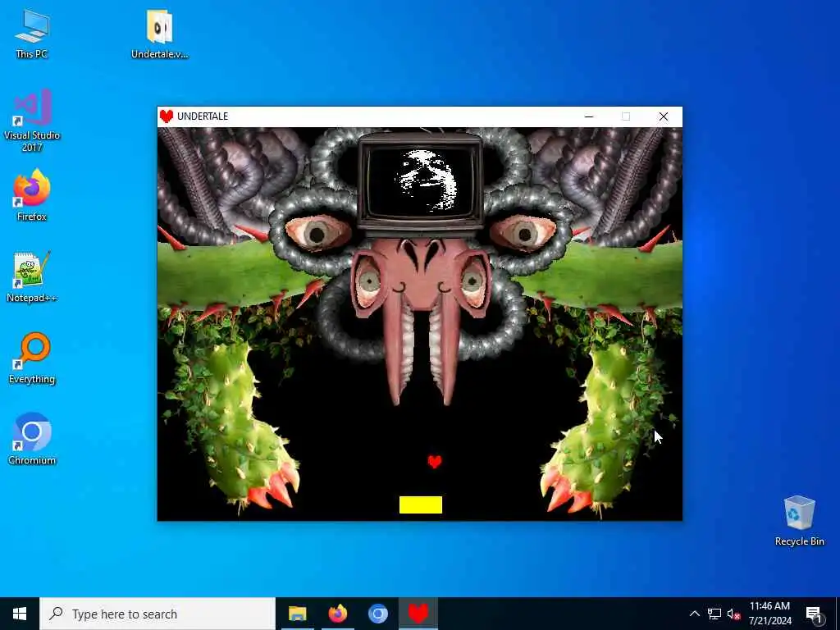
Task: Open the network status tray icon
Action: [714, 614]
